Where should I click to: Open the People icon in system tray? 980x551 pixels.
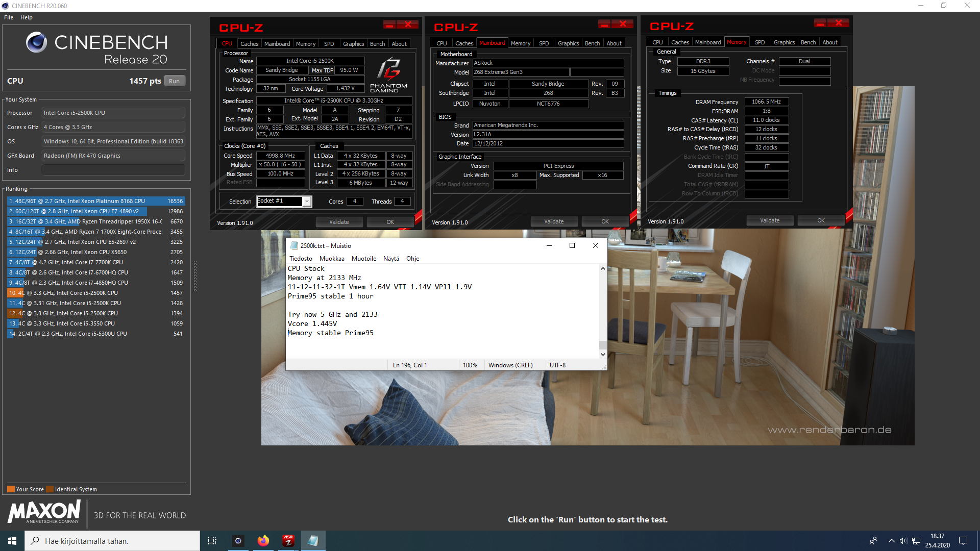click(x=873, y=541)
